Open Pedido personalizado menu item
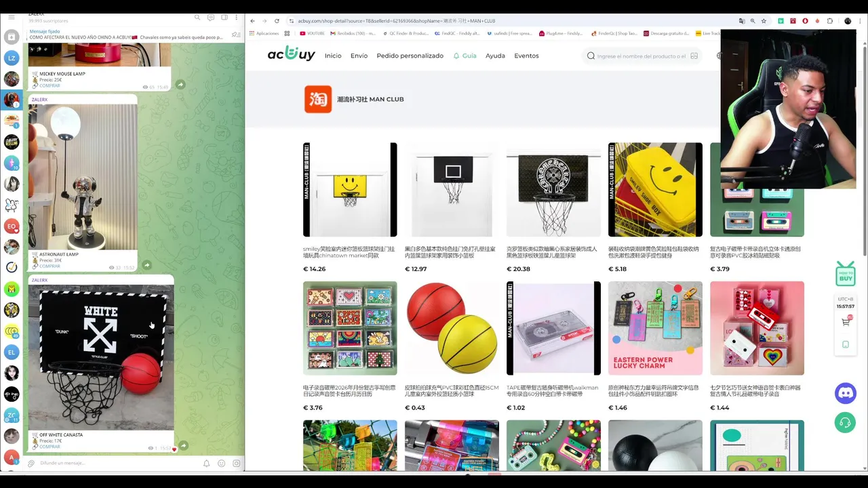This screenshot has height=488, width=868. tap(410, 56)
